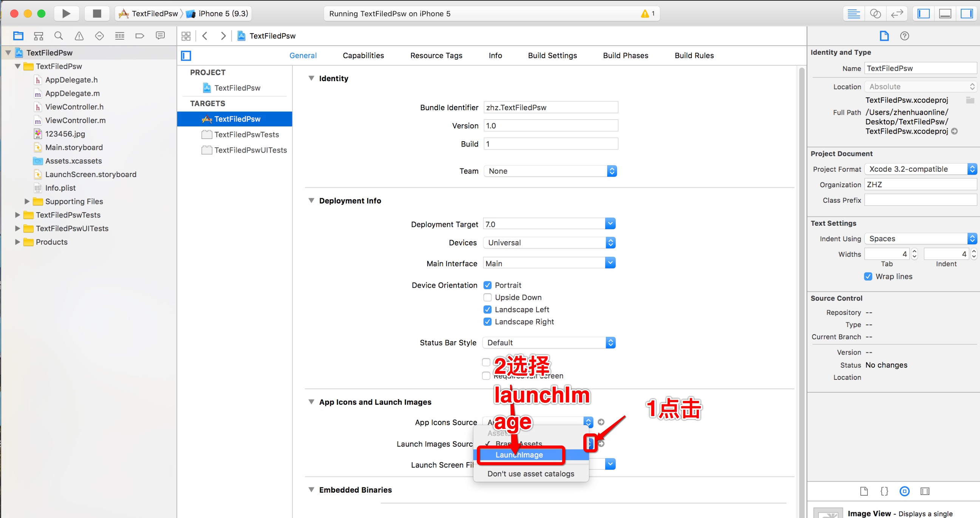This screenshot has width=980, height=518.
Task: Click the yellow warning indicator in activity bar
Action: (x=645, y=14)
